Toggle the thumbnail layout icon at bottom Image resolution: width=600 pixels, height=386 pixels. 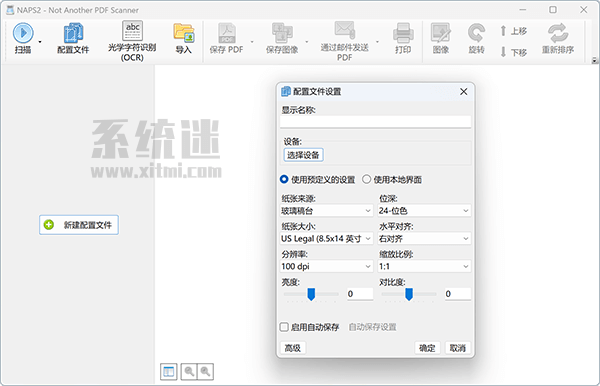point(169,371)
